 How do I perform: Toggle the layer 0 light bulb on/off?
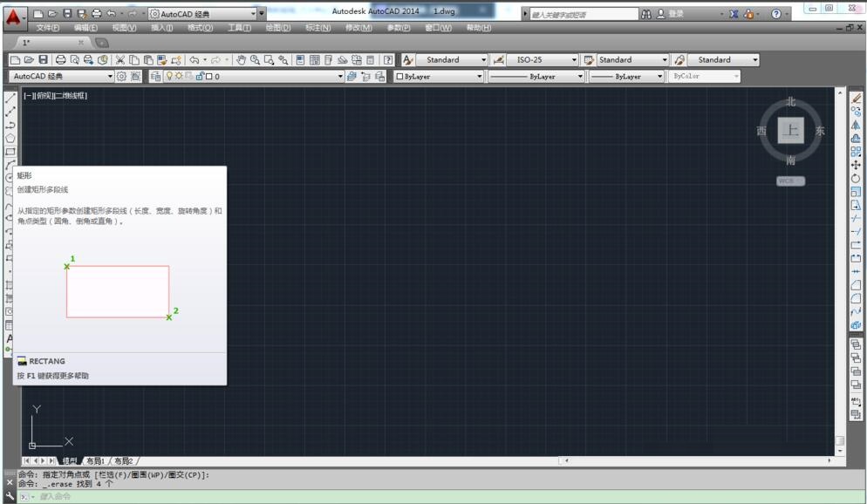tap(170, 76)
